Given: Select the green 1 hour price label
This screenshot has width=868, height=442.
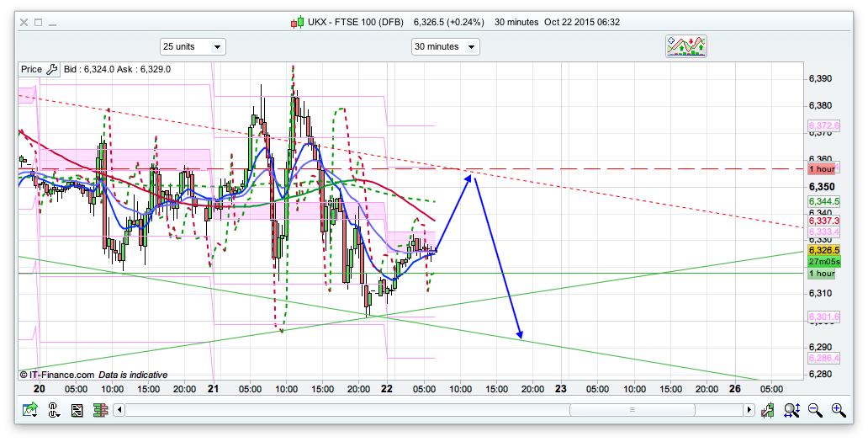Looking at the screenshot, I should click(822, 274).
